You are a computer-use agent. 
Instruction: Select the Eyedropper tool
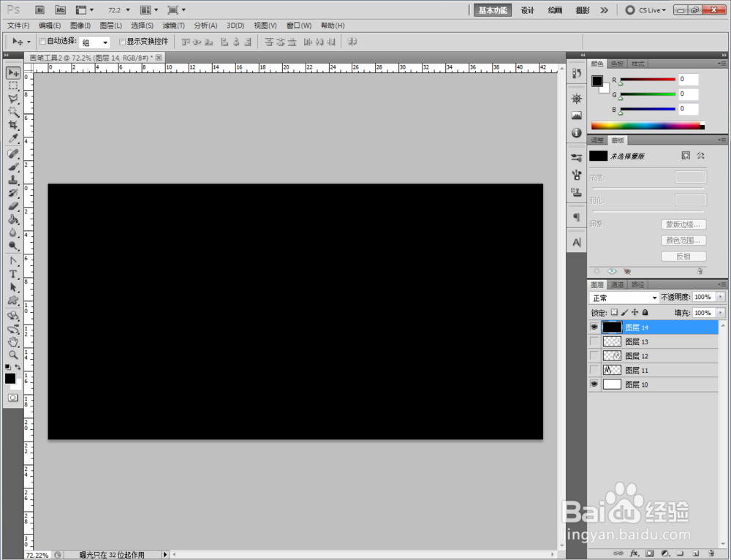pos(13,138)
